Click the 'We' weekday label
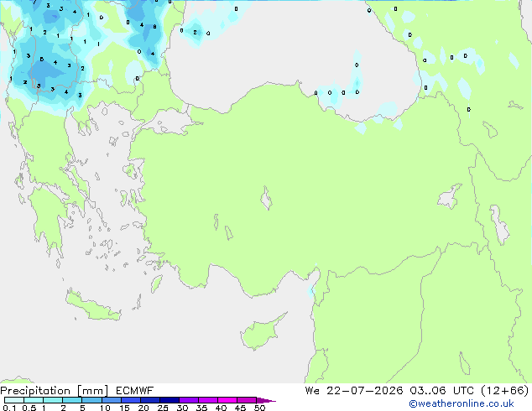This screenshot has height=411, width=532. [312, 391]
